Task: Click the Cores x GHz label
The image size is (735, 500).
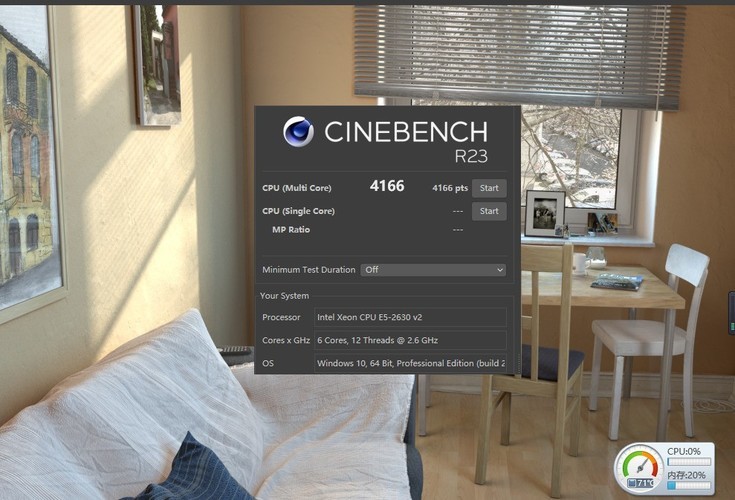Action: [286, 340]
